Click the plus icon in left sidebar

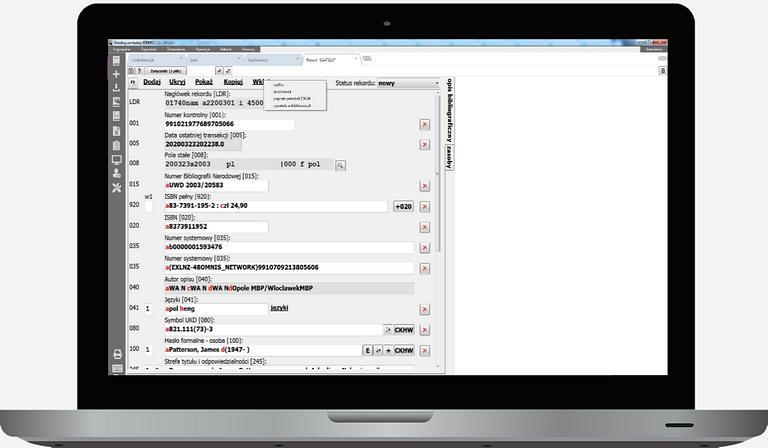[117, 74]
